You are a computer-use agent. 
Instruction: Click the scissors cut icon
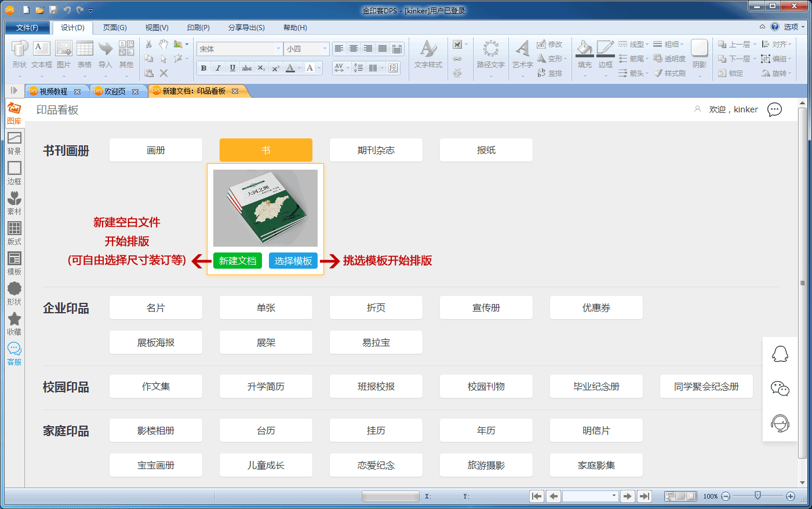coord(149,45)
